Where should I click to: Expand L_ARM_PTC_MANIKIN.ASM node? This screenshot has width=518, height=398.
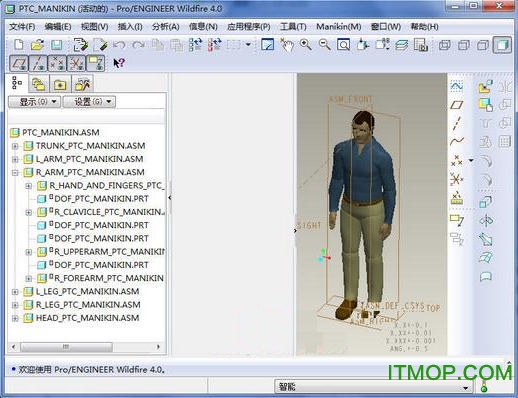pyautogui.click(x=15, y=159)
